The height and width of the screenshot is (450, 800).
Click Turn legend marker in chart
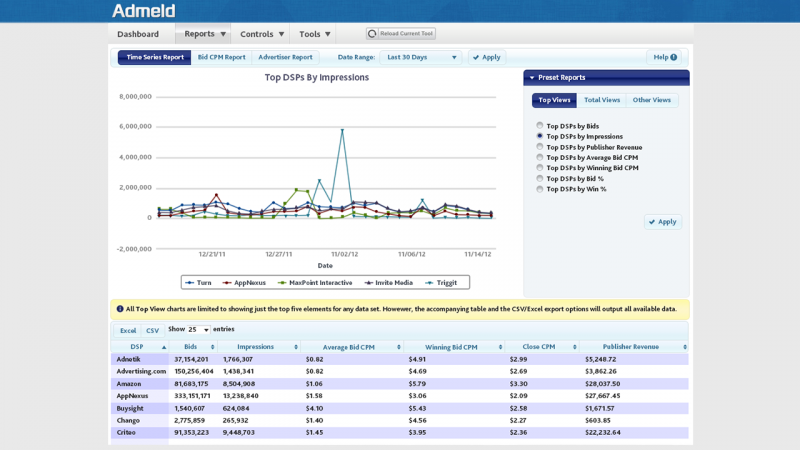point(190,283)
